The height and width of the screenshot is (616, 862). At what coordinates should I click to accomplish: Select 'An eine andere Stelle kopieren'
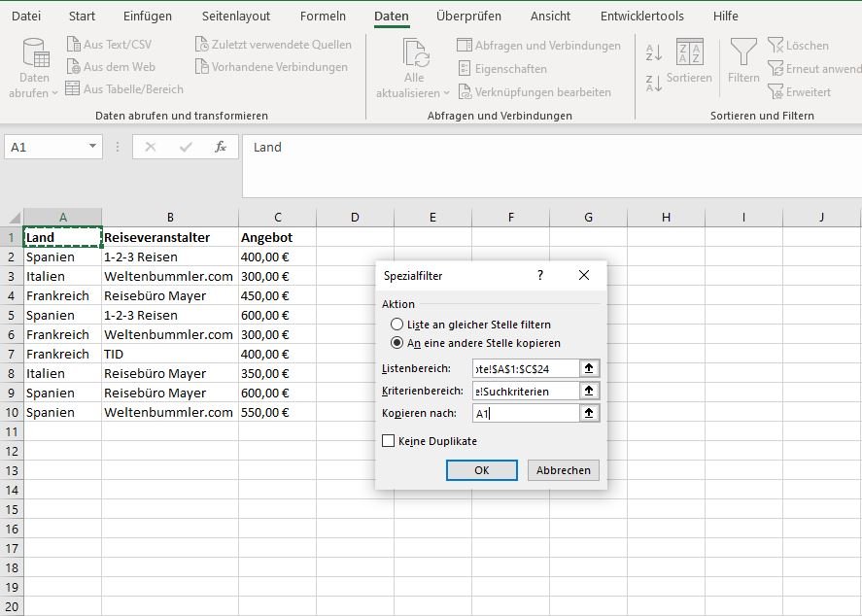(x=397, y=343)
